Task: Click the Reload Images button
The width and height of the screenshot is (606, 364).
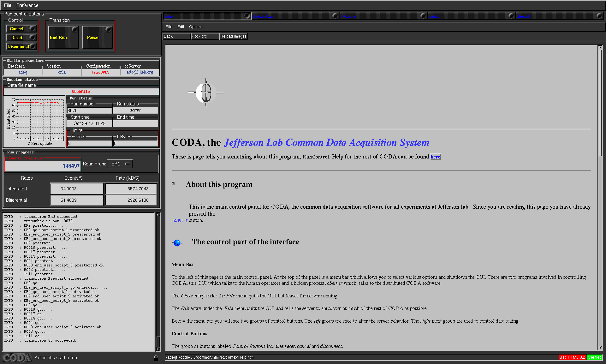Action: click(234, 36)
